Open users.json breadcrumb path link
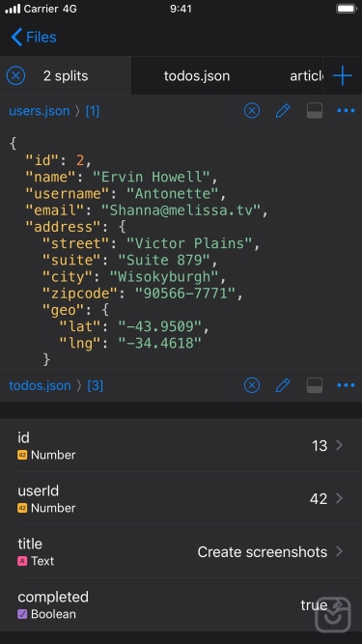 point(40,111)
